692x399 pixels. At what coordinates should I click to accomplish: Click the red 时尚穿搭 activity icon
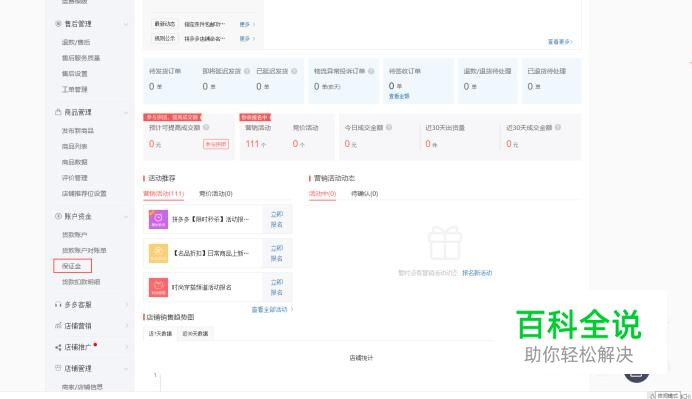(x=158, y=287)
